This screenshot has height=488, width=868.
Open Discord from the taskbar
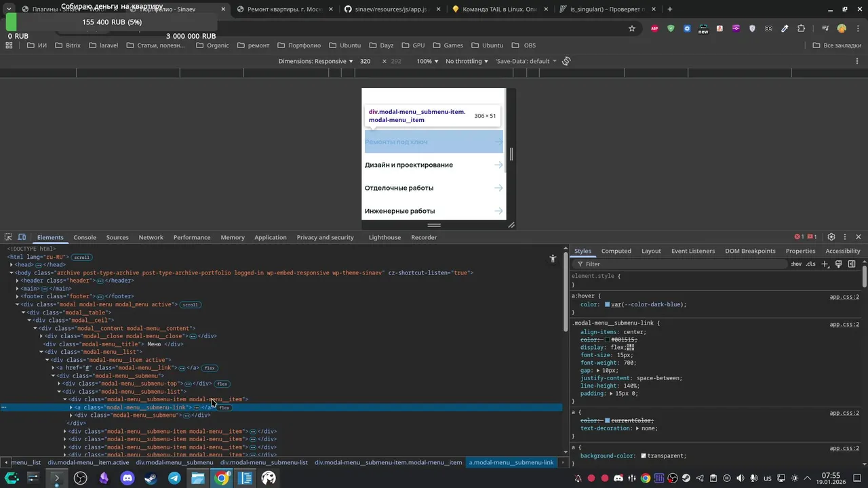pyautogui.click(x=127, y=478)
